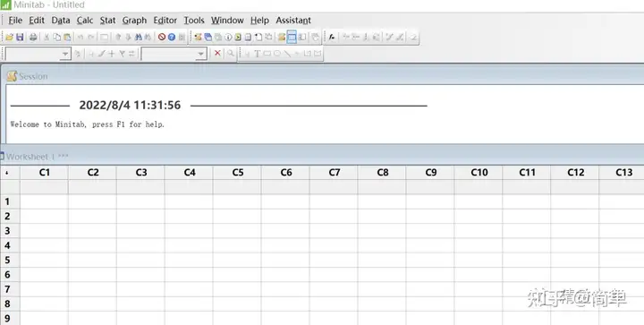Click the Show Info 'i' icon

[x=228, y=37]
